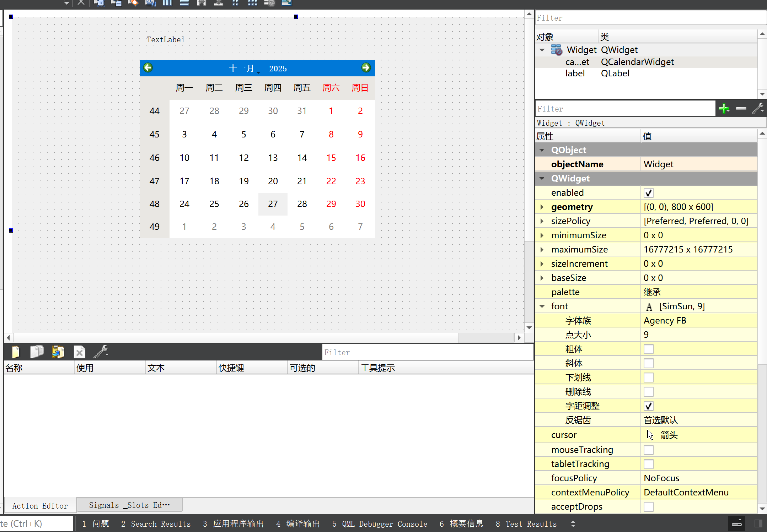767x532 pixels.
Task: Click the New action icon in Action Editor
Action: click(x=16, y=352)
